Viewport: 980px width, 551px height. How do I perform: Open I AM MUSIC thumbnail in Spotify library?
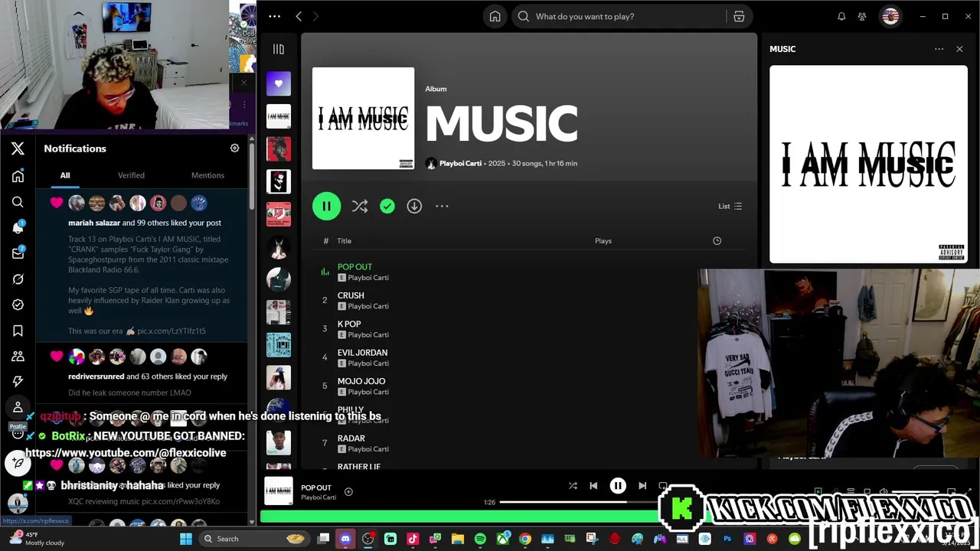(x=279, y=116)
